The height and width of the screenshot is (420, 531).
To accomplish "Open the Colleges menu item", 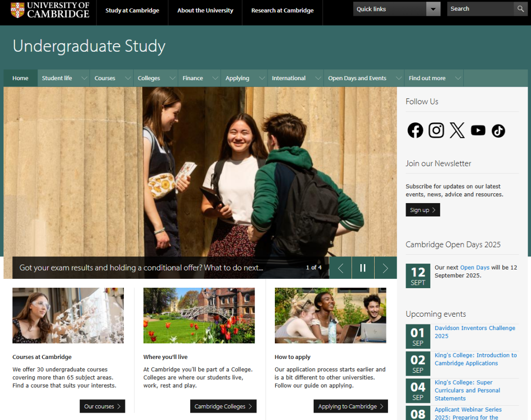I will 149,78.
